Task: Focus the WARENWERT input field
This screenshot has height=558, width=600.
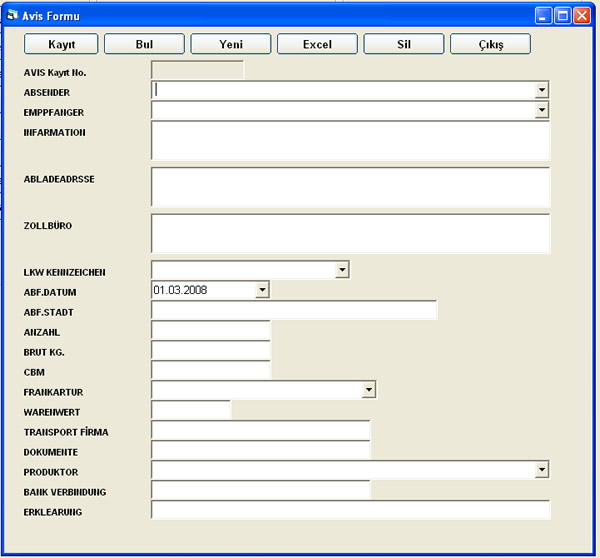Action: 191,410
